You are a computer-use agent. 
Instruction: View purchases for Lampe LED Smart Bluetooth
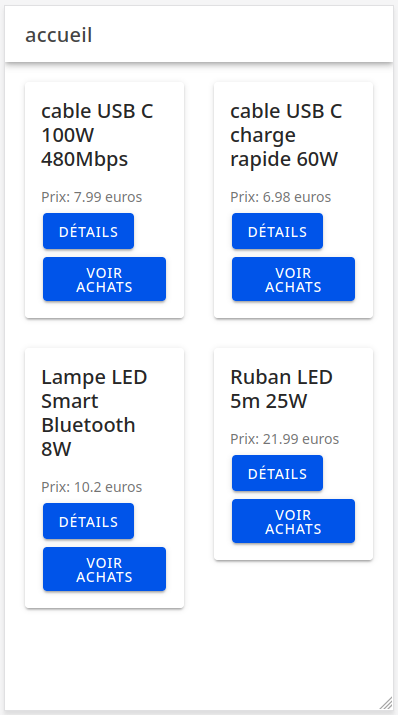pos(104,569)
